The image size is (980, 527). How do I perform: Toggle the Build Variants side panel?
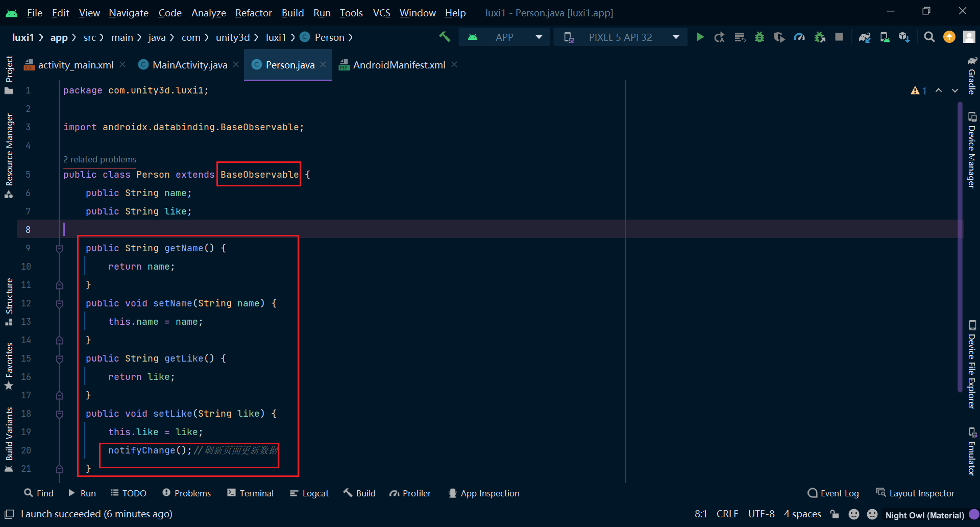point(9,440)
